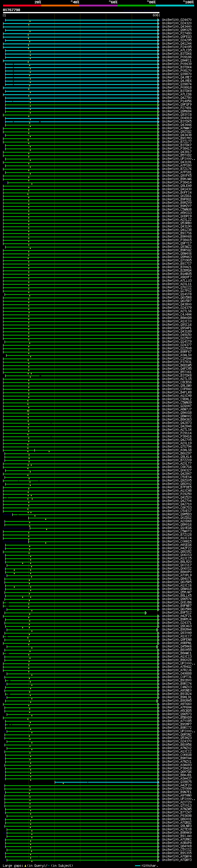
Task: Select hit label UniRef100_Q9M5D3
Action: coord(177,514)
